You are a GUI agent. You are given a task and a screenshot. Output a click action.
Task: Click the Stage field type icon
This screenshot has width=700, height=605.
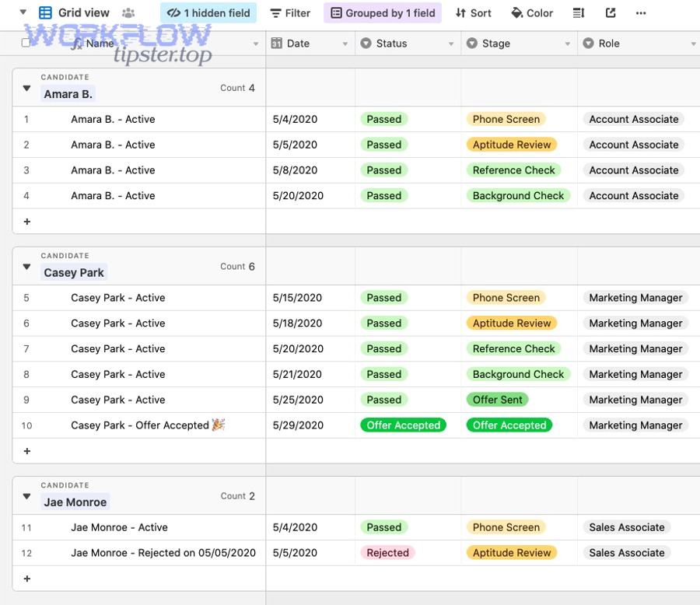472,44
